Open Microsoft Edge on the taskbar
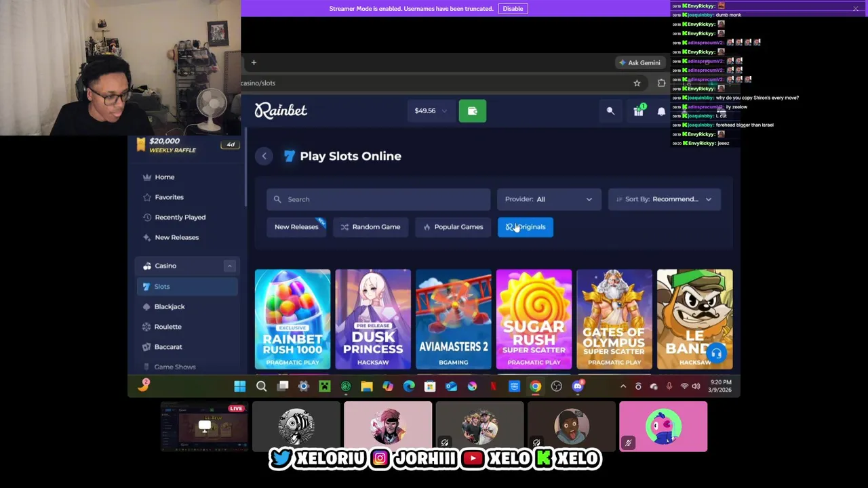This screenshot has width=868, height=488. [409, 386]
